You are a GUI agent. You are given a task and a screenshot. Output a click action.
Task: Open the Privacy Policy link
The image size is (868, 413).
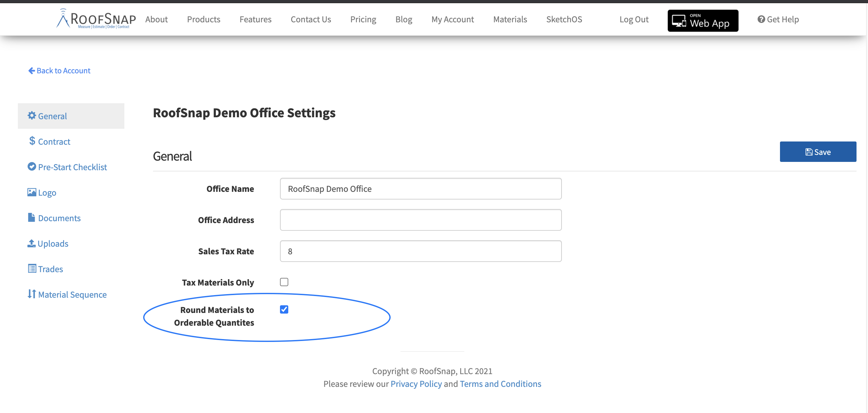(416, 384)
